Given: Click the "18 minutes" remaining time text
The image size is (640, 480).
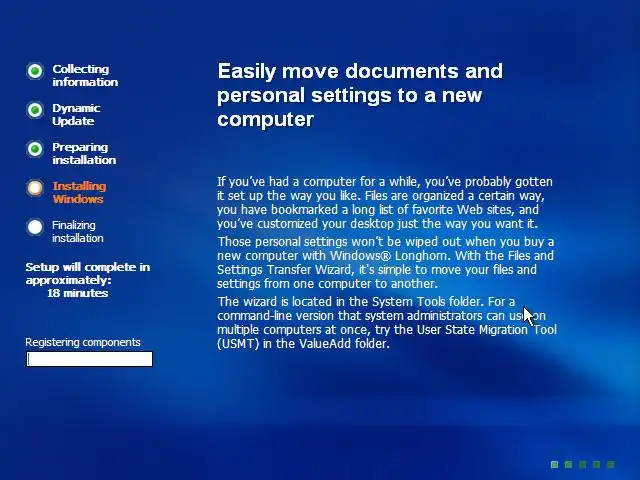Looking at the screenshot, I should [78, 293].
